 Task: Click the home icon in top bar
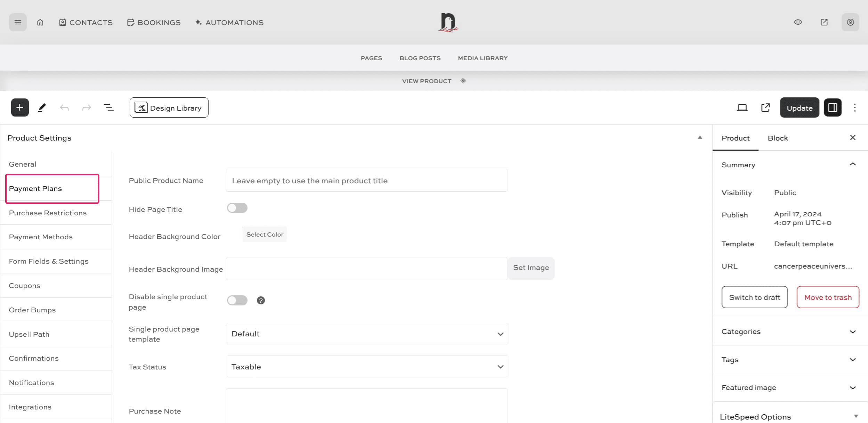40,23
